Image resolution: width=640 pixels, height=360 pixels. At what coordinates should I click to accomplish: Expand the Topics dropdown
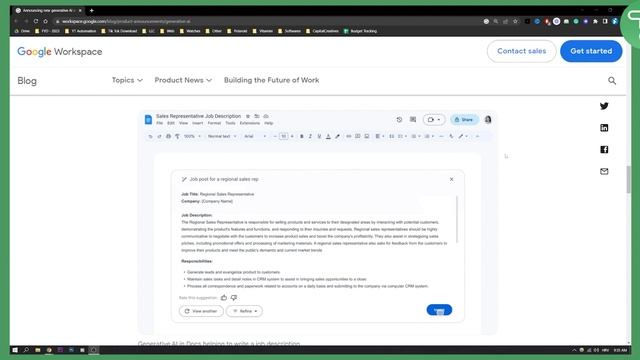[127, 80]
